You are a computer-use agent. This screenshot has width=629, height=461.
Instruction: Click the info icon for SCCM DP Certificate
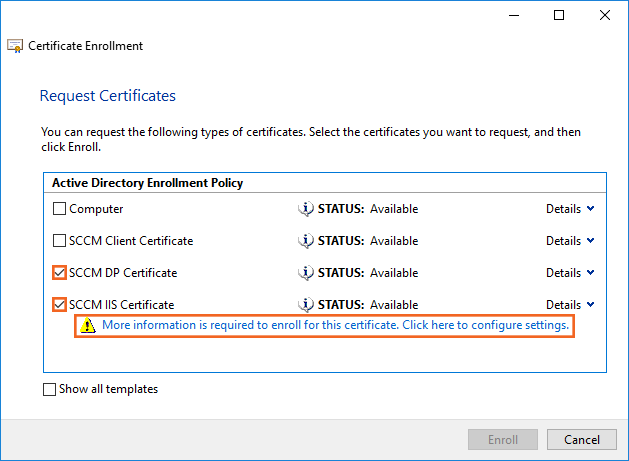coord(306,273)
